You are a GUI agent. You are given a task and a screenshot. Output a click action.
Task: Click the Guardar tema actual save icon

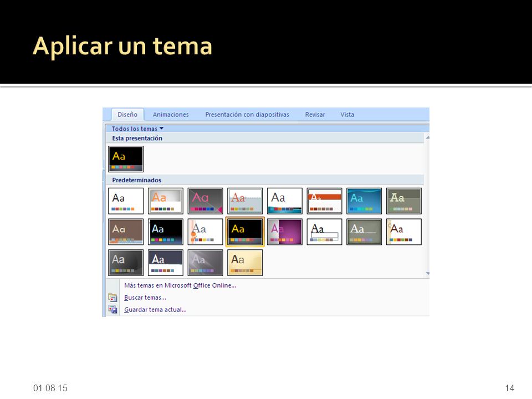[112, 309]
